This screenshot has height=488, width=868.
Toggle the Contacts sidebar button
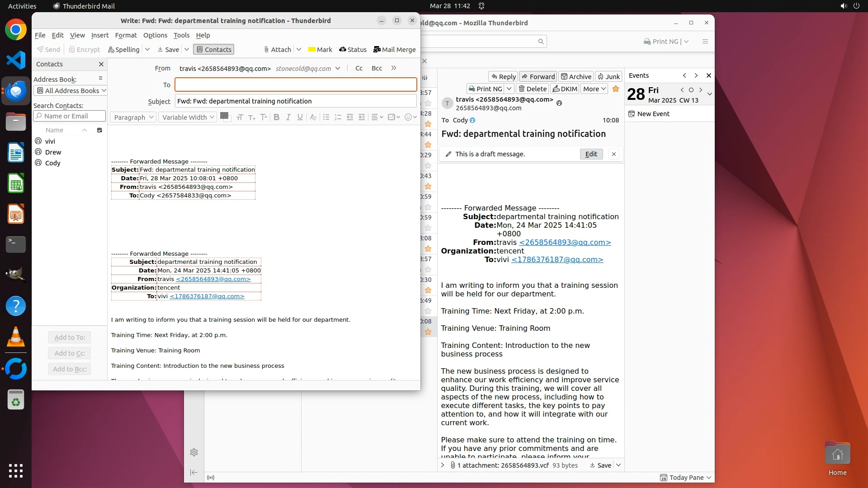(x=214, y=50)
